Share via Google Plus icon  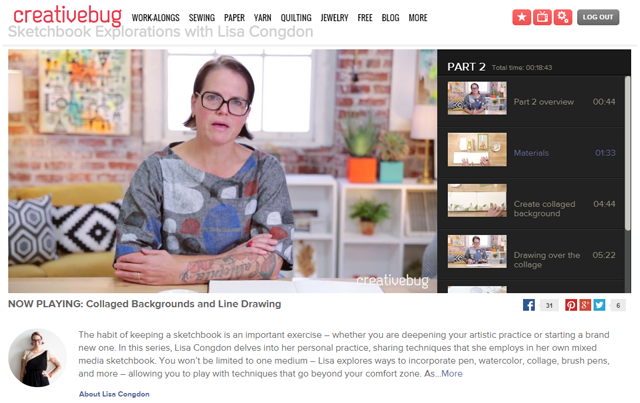585,305
